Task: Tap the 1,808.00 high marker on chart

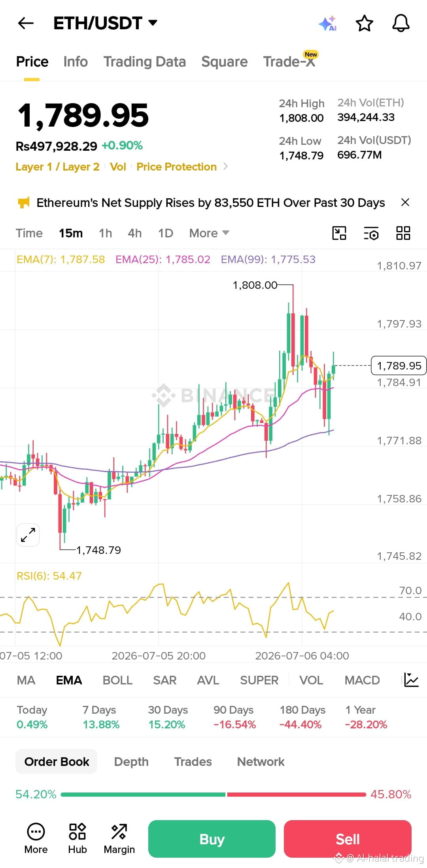Action: (255, 285)
